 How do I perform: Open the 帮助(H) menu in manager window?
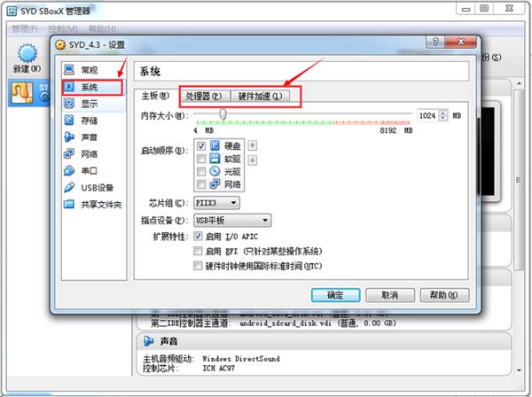pos(103,29)
